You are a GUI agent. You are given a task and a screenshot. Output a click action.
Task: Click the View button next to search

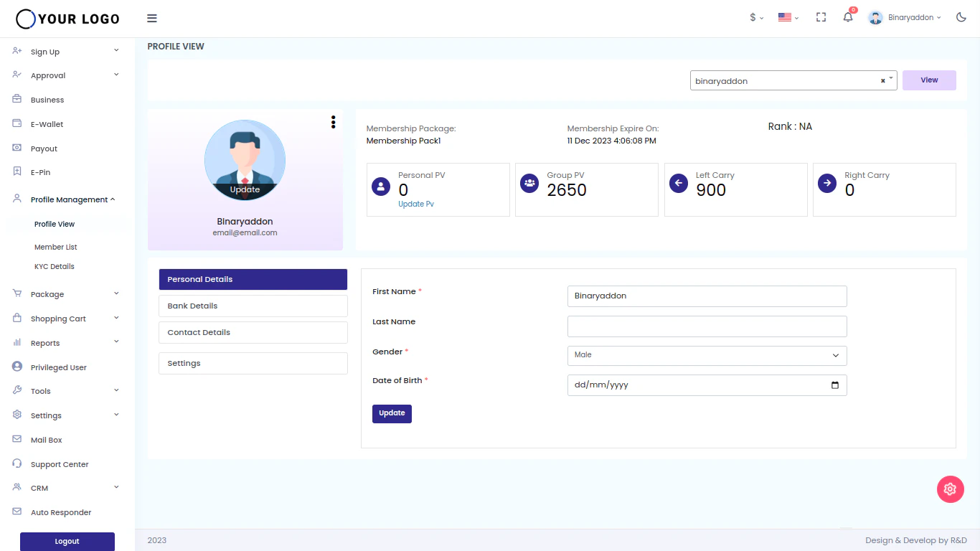tap(928, 80)
